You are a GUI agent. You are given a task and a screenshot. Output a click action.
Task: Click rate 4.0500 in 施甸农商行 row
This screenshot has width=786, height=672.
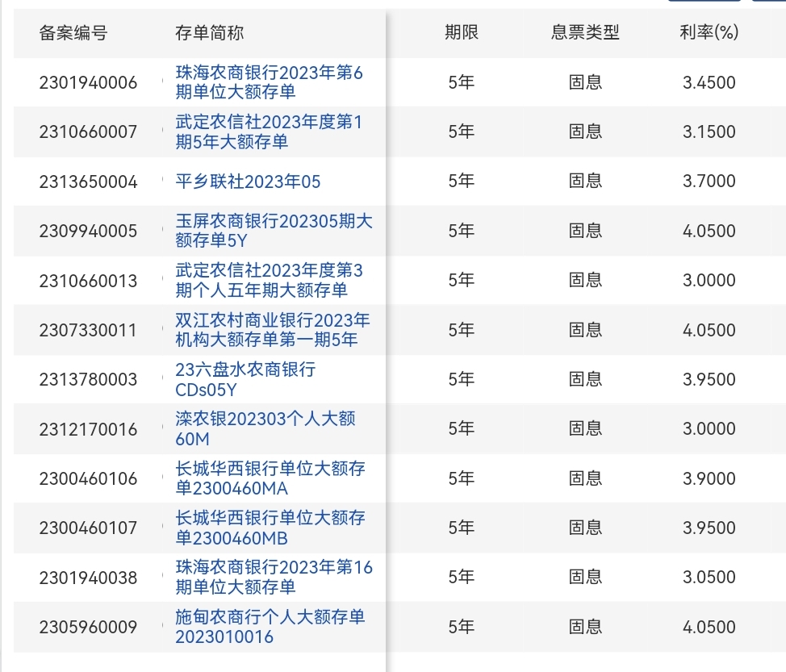(x=709, y=626)
